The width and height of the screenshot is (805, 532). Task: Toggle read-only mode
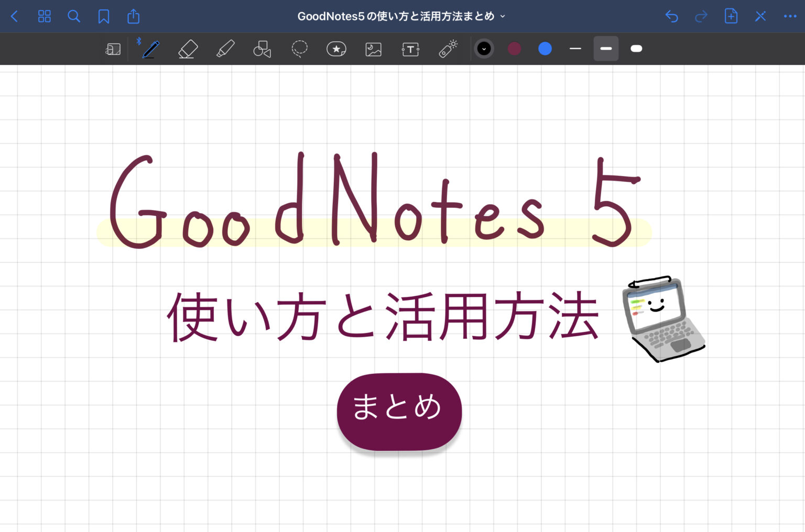point(113,49)
